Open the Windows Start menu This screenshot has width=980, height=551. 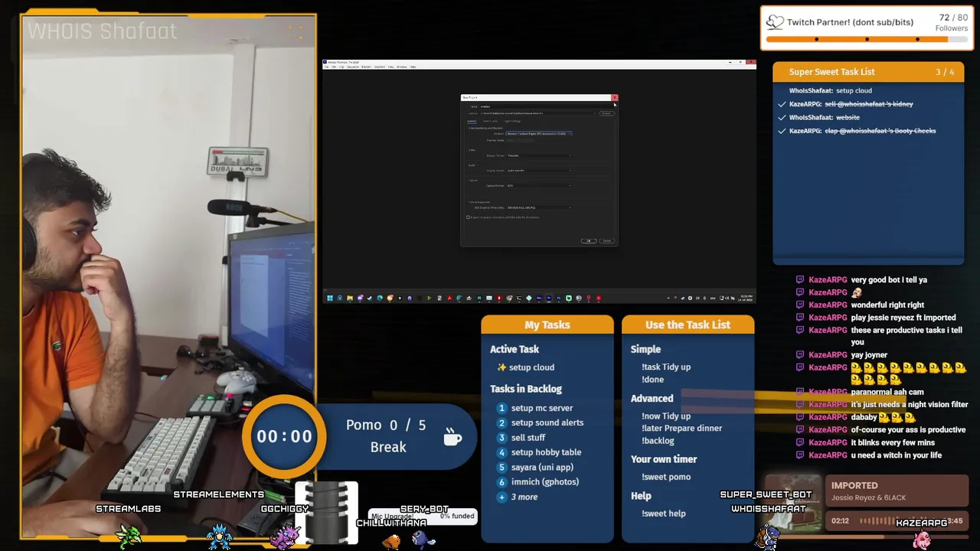(330, 298)
